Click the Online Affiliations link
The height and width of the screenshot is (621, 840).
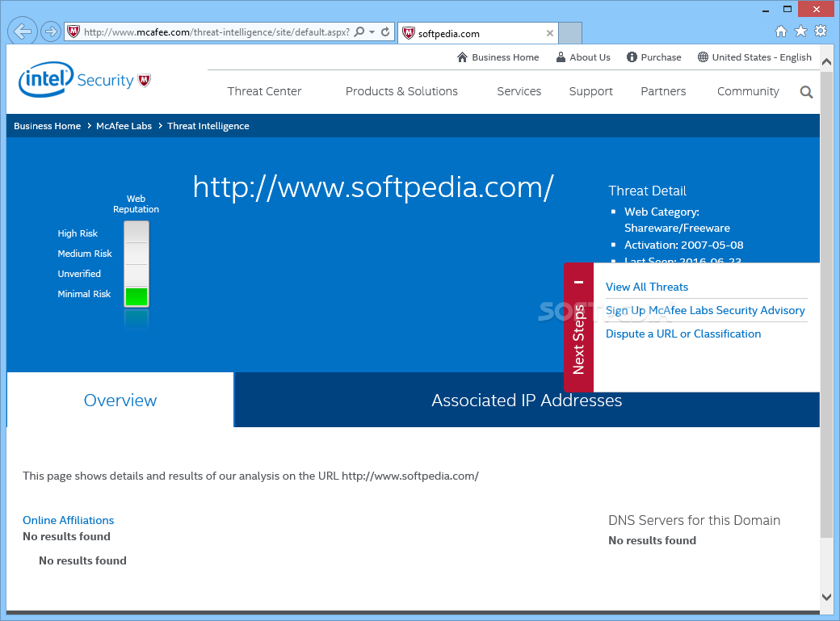[x=68, y=520]
